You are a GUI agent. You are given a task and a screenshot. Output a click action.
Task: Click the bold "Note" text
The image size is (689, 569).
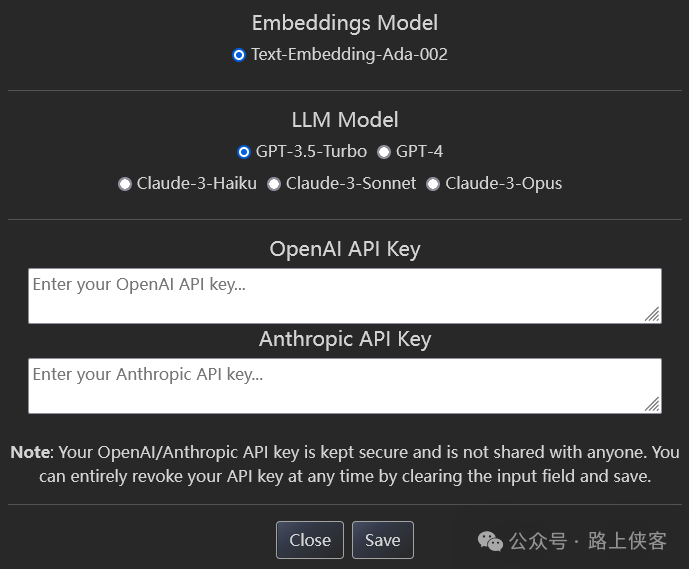pyautogui.click(x=30, y=452)
